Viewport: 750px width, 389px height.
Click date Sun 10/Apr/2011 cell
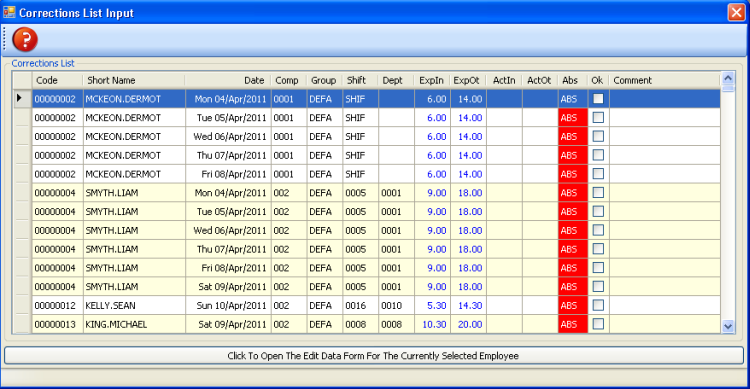tap(228, 305)
